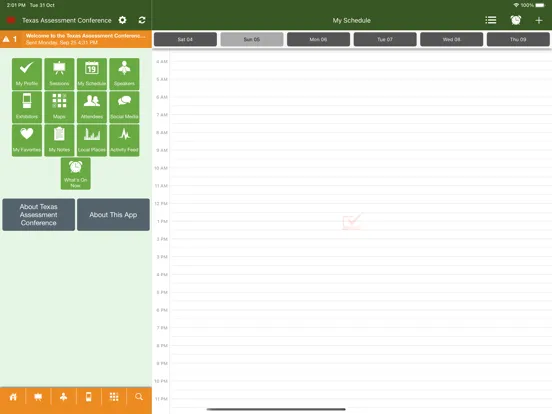Add a new schedule item with plus

coord(539,20)
